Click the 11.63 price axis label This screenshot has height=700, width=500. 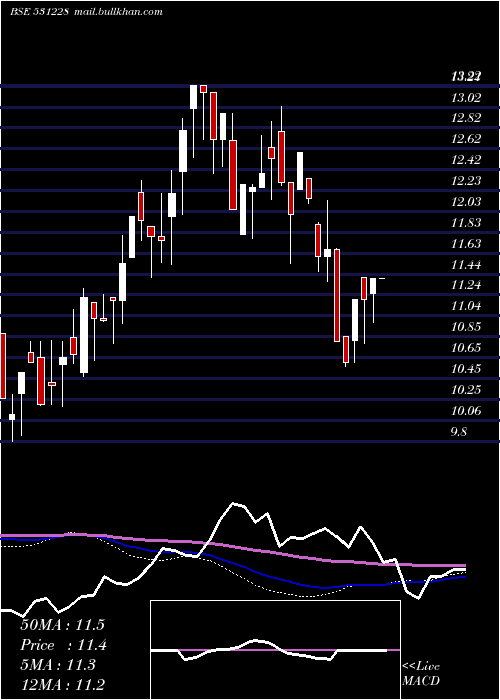466,244
